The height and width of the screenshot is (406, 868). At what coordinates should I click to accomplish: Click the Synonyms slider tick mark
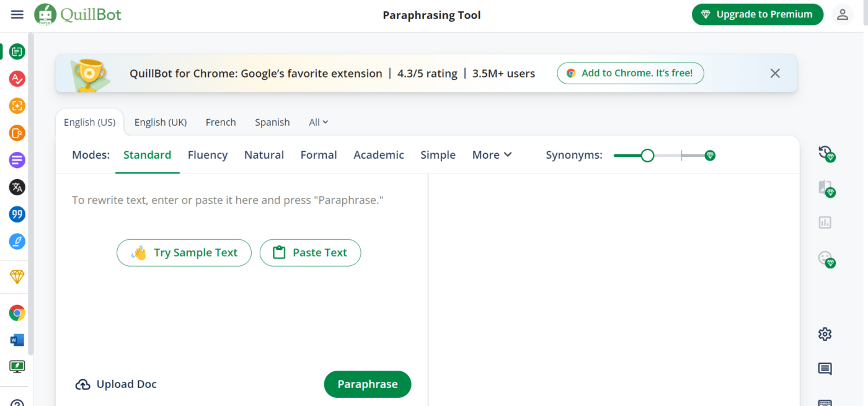pyautogui.click(x=681, y=156)
